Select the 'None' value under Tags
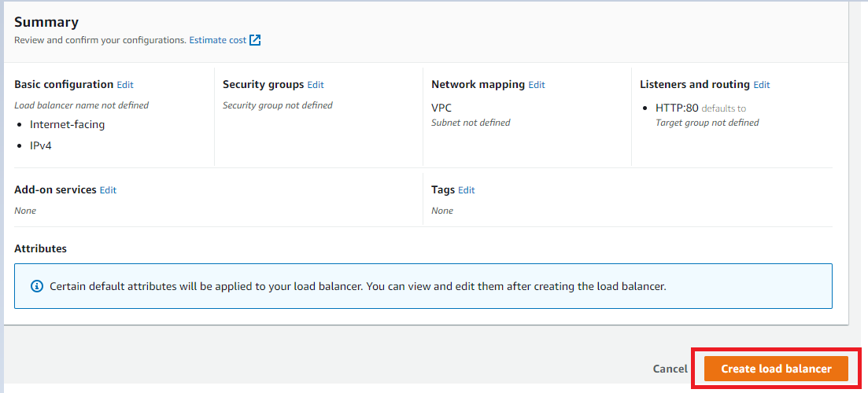868x393 pixels. 441,210
